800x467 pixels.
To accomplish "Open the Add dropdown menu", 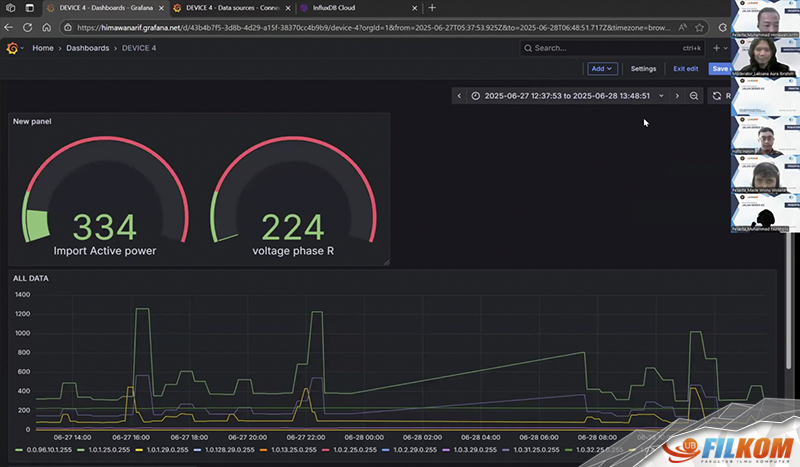I will point(602,69).
